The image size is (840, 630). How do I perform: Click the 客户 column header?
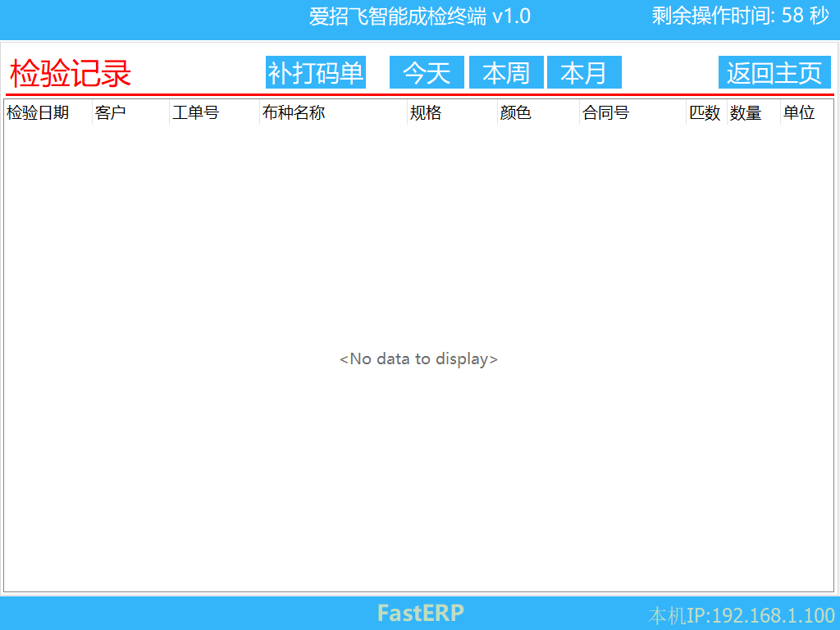pos(130,112)
